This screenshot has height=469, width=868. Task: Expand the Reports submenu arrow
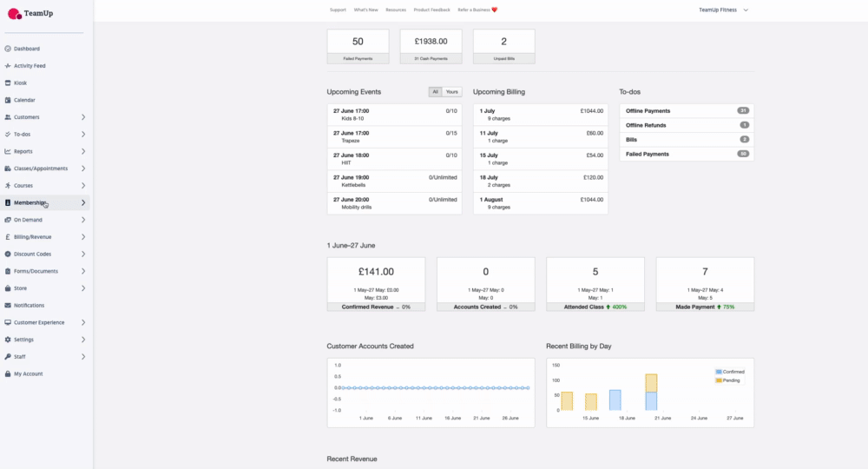(83, 151)
